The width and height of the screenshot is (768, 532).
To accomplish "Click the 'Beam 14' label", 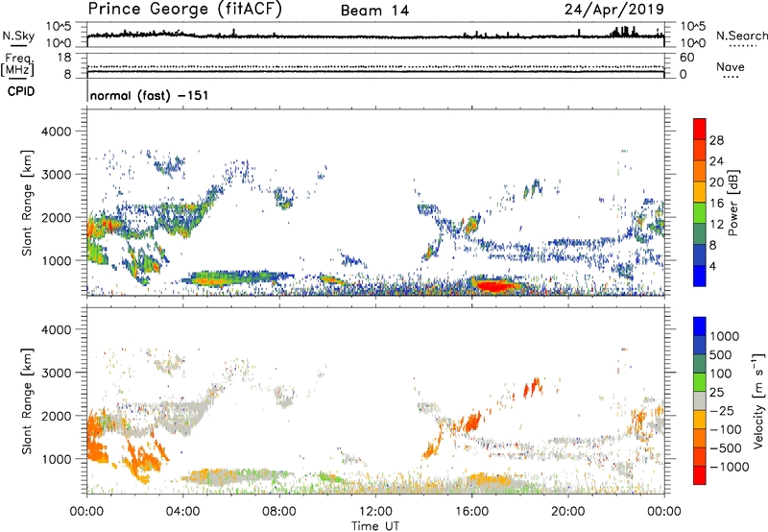I will click(374, 11).
